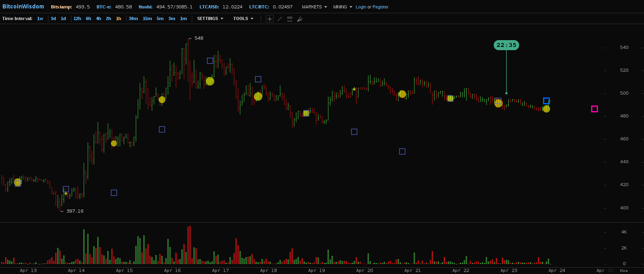This screenshot has height=274, width=644.
Task: Select the 12h interval option
Action: [x=77, y=19]
